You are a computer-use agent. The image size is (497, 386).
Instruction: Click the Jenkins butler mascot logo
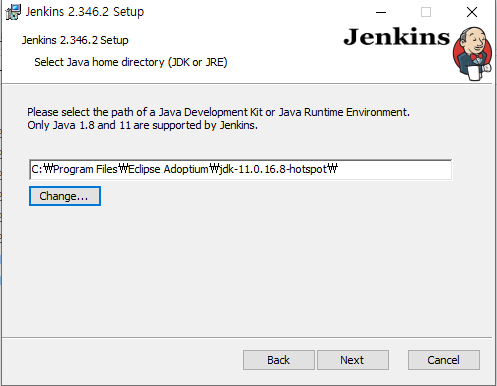click(x=472, y=54)
